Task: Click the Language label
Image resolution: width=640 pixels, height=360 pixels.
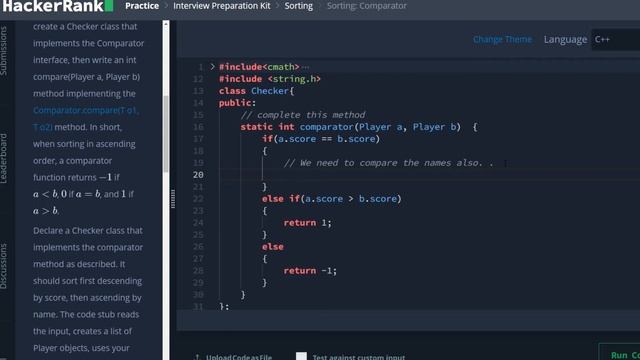Action: coord(565,40)
